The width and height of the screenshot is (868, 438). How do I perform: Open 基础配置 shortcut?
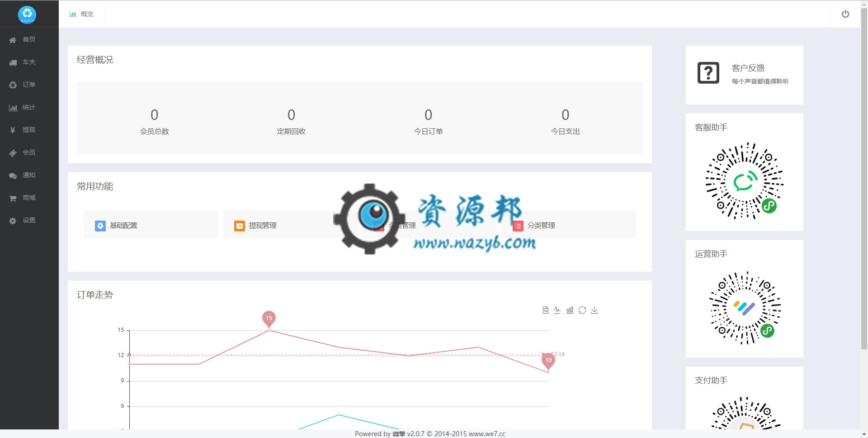[x=151, y=225]
